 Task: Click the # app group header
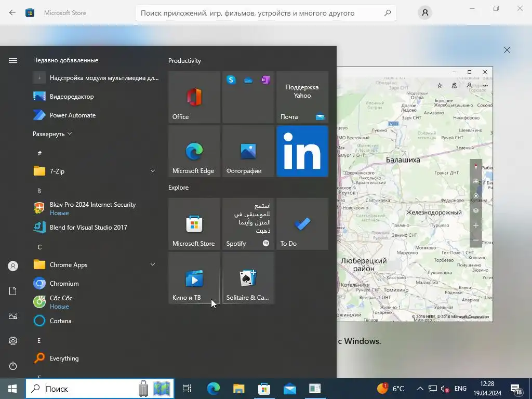[39, 153]
